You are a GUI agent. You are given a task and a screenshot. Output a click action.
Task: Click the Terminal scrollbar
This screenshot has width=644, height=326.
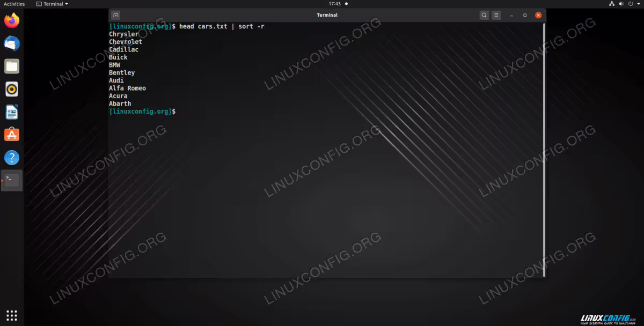[544, 150]
